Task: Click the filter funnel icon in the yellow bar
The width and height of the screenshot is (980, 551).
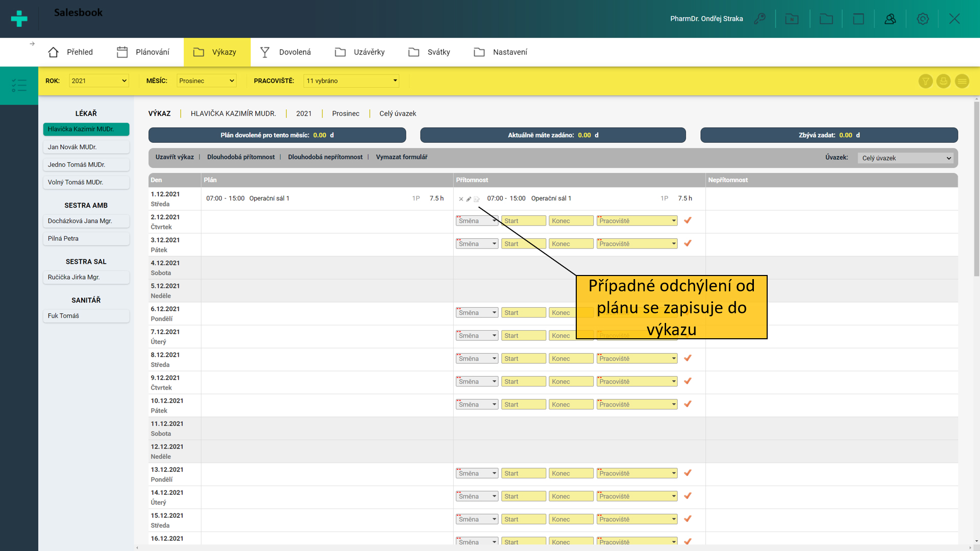Action: coord(925,81)
